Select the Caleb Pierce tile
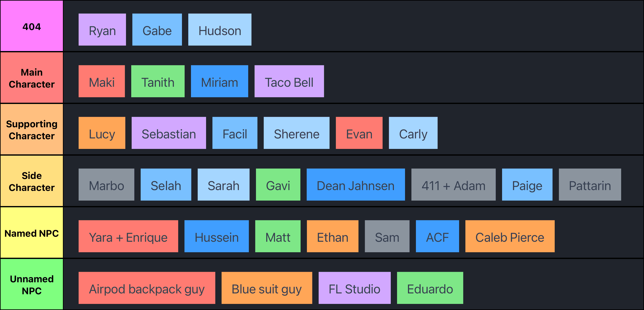 509,236
